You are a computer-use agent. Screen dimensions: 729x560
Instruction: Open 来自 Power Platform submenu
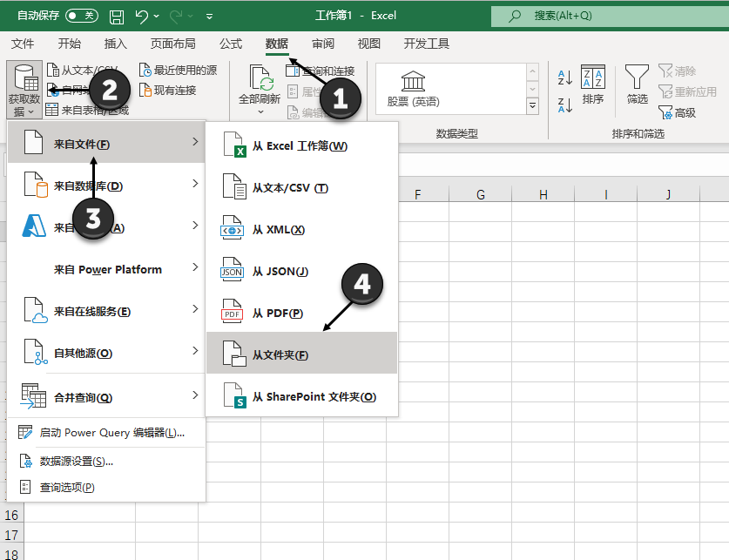coord(106,267)
